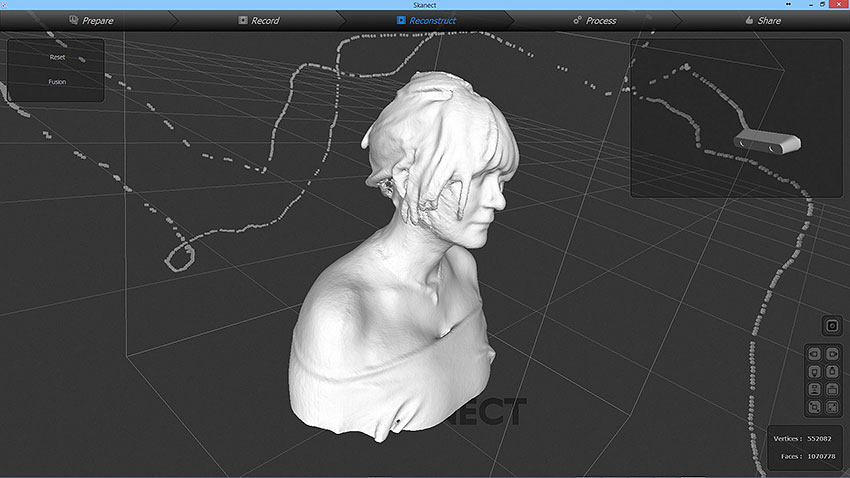Click the frame-to-fit view icon with corner dots
This screenshot has width=850, height=478.
(x=814, y=407)
